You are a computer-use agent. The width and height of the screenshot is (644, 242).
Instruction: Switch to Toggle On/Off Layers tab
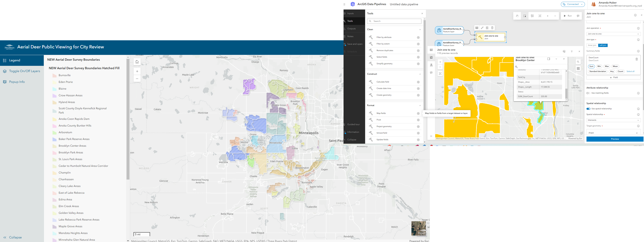pyautogui.click(x=22, y=71)
